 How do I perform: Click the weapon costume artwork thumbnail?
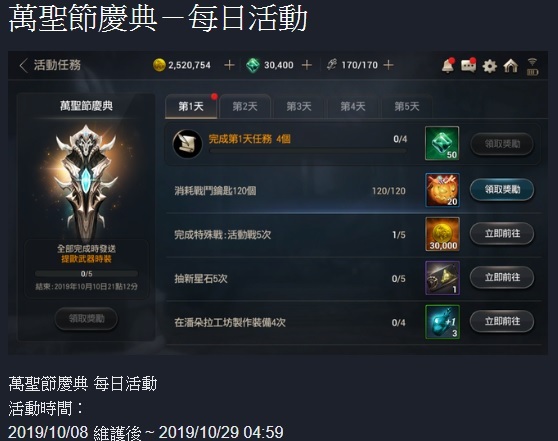[x=86, y=182]
